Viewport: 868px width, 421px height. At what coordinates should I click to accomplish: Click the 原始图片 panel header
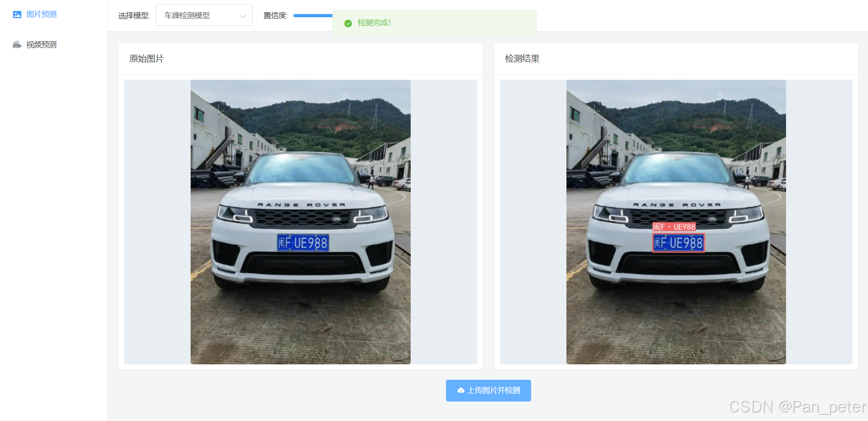coord(146,58)
